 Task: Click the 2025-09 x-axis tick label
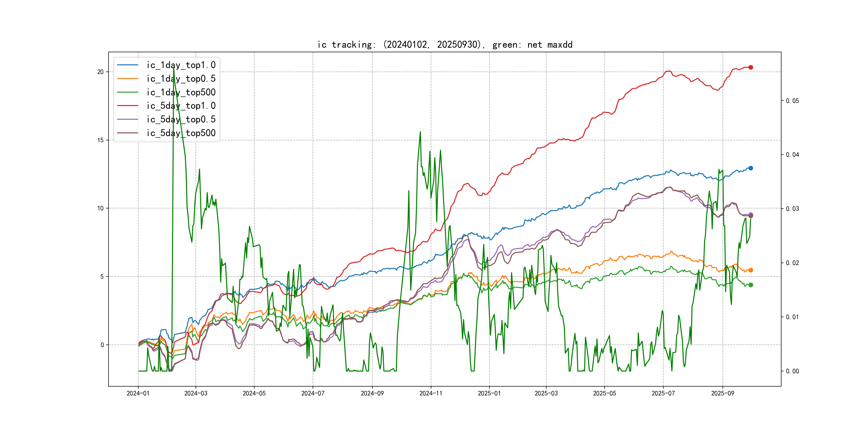pos(723,393)
